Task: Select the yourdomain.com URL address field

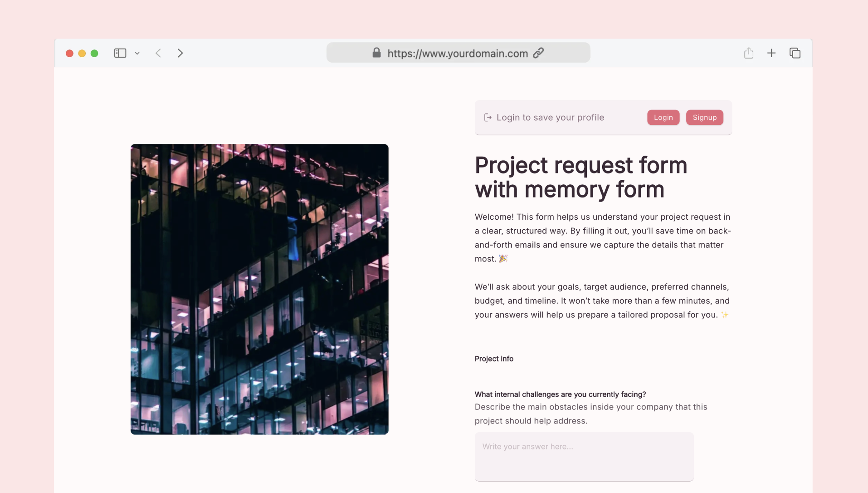Action: tap(458, 53)
